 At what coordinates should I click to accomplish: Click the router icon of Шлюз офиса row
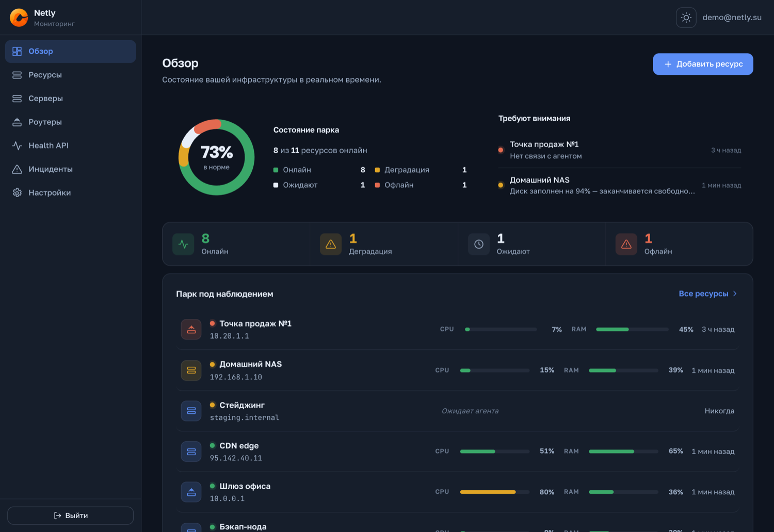tap(191, 492)
